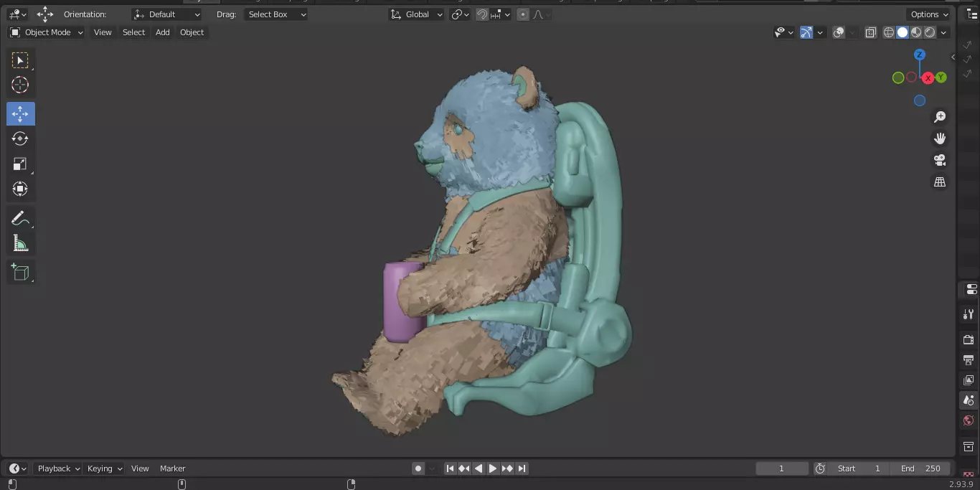This screenshot has width=980, height=490.
Task: Play the animation forward
Action: (493, 468)
